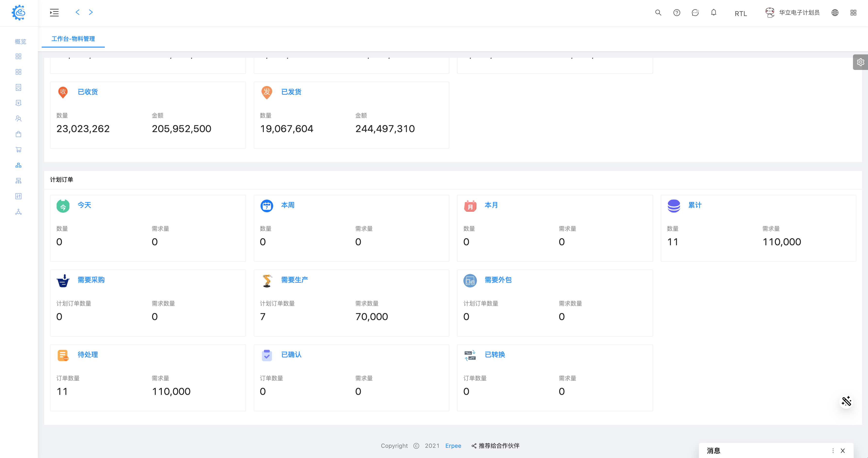Open message panel more options dots

tap(833, 450)
